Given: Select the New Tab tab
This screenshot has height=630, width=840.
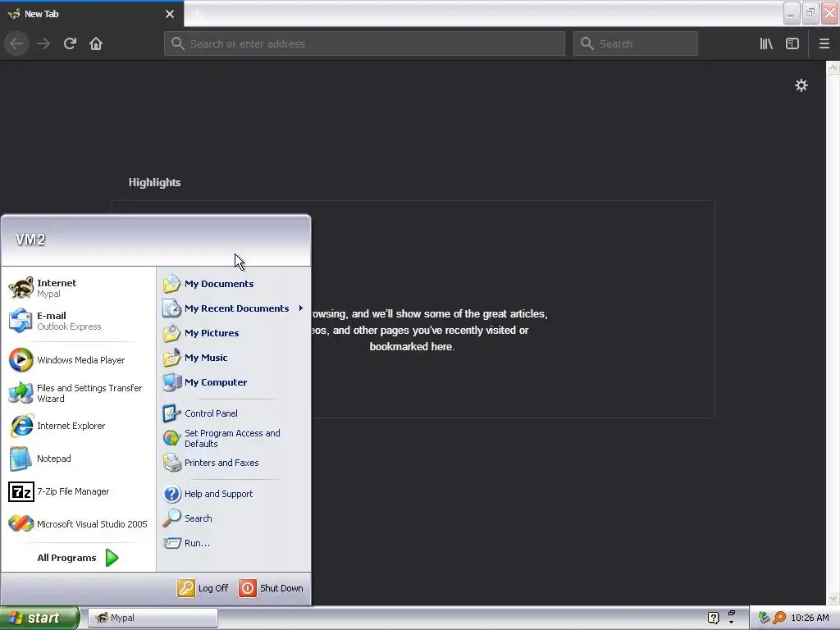Looking at the screenshot, I should point(91,14).
